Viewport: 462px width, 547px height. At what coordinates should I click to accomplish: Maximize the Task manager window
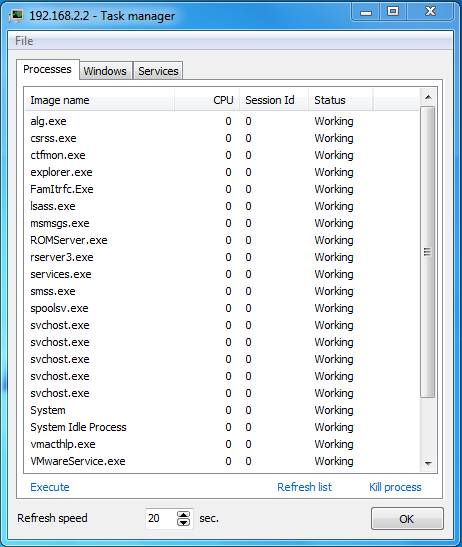click(x=393, y=12)
